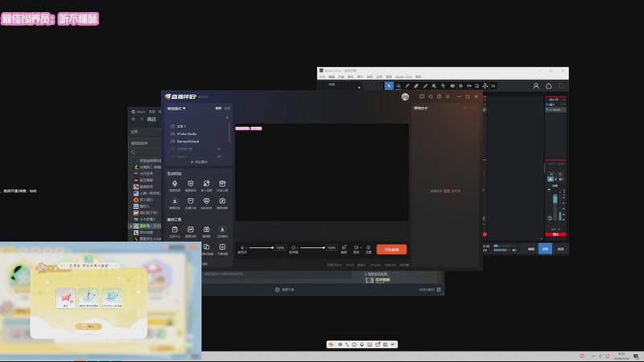Click the add material button below sources
The height and width of the screenshot is (362, 644).
point(199,162)
